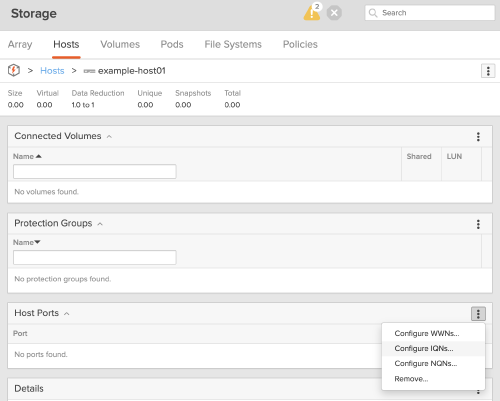This screenshot has height=401, width=500.
Task: Click the Pure Storage array breadcrumb icon
Action: click(x=14, y=70)
